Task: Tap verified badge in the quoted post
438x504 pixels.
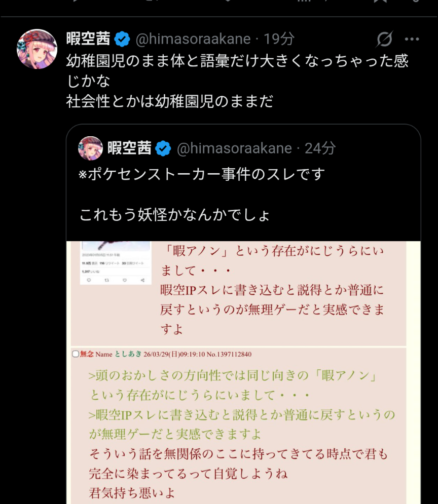Action: tap(163, 148)
